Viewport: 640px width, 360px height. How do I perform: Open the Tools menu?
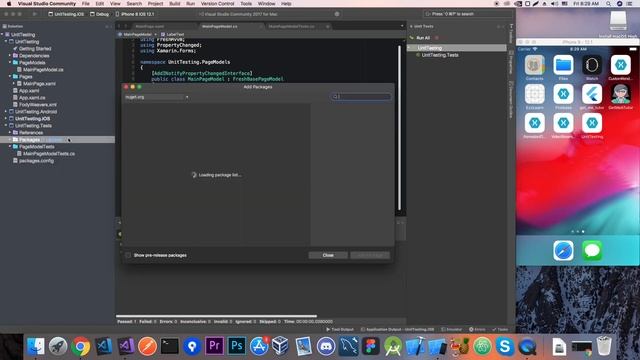pos(246,3)
